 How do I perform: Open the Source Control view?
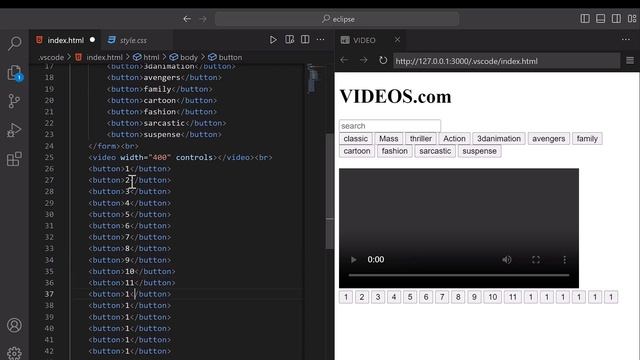[x=14, y=101]
